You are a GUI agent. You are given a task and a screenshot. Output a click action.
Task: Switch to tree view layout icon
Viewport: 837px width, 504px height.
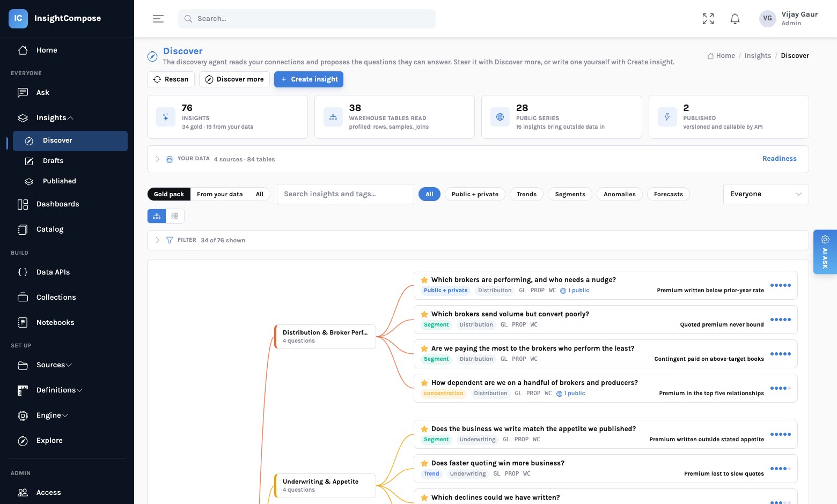tap(157, 216)
